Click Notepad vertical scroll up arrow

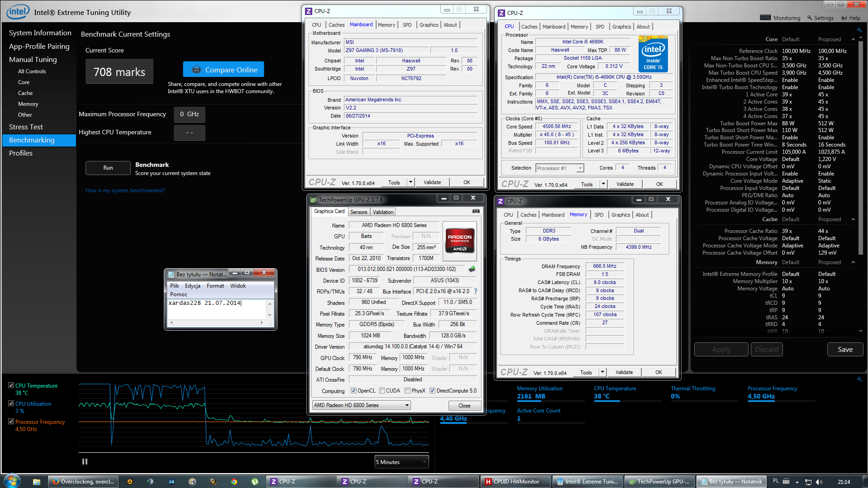point(270,303)
